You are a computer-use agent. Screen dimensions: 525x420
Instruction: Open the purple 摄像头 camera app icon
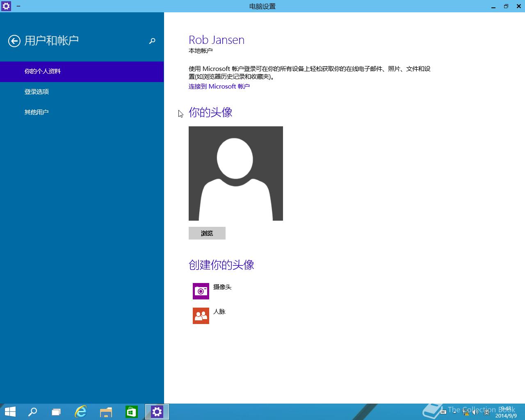coord(201,291)
